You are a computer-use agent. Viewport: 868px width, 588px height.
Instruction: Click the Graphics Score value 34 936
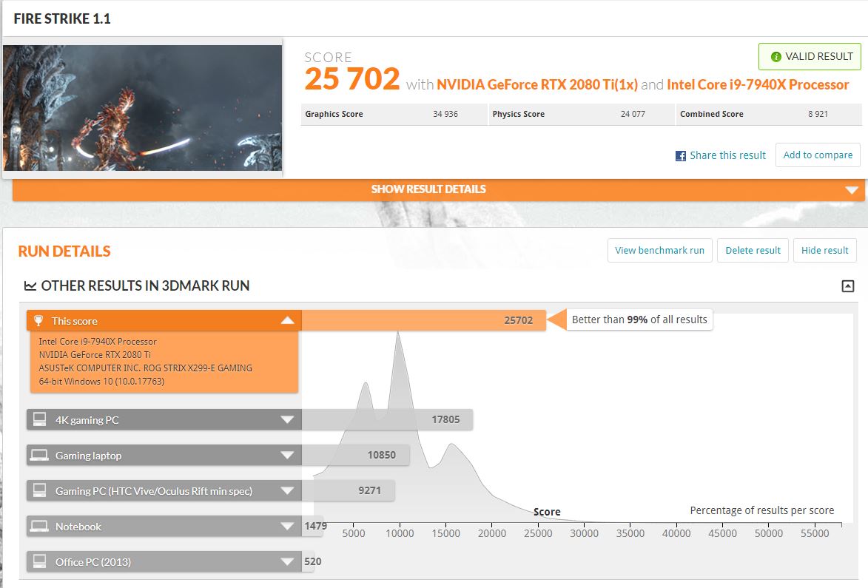point(445,114)
